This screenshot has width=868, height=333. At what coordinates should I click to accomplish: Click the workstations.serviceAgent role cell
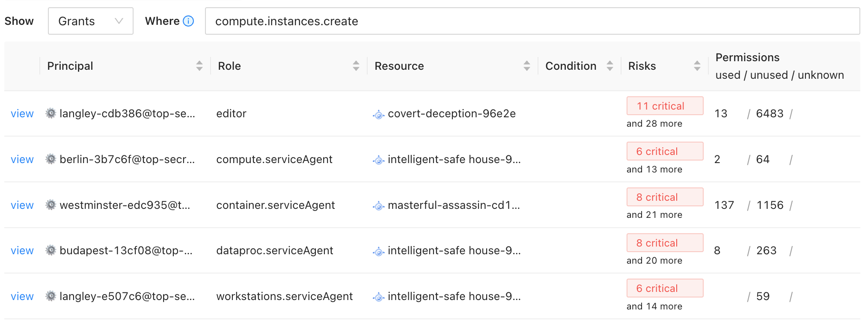285,296
